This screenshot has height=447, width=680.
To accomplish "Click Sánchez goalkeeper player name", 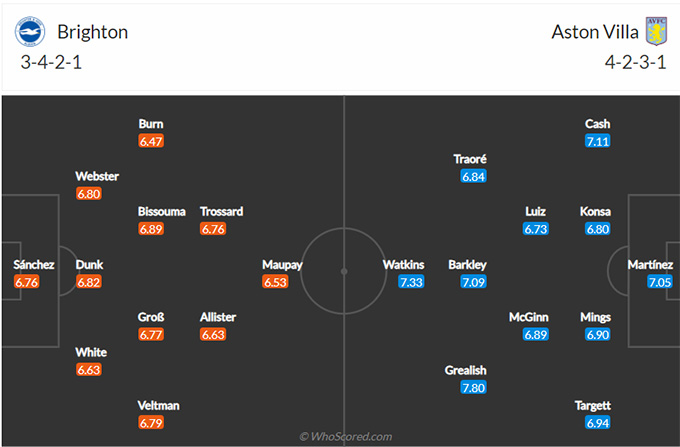I will 34,264.
